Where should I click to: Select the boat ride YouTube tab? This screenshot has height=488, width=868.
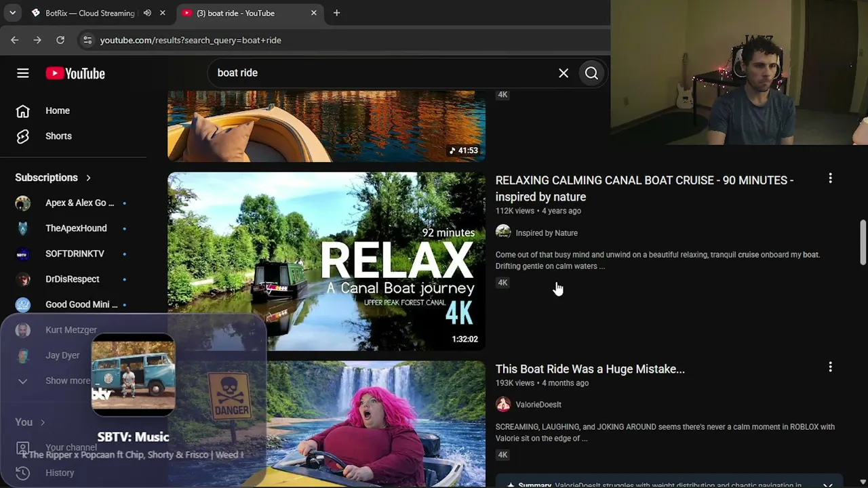250,13
